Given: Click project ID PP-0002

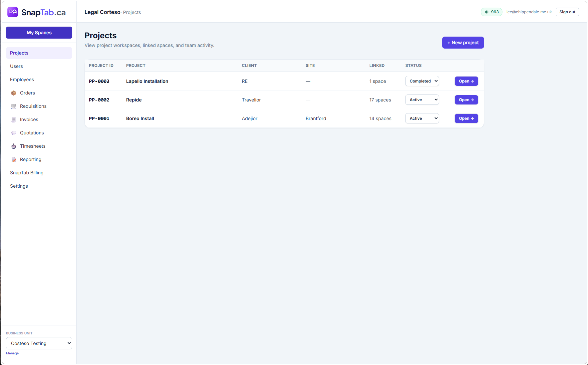Looking at the screenshot, I should pyautogui.click(x=99, y=100).
